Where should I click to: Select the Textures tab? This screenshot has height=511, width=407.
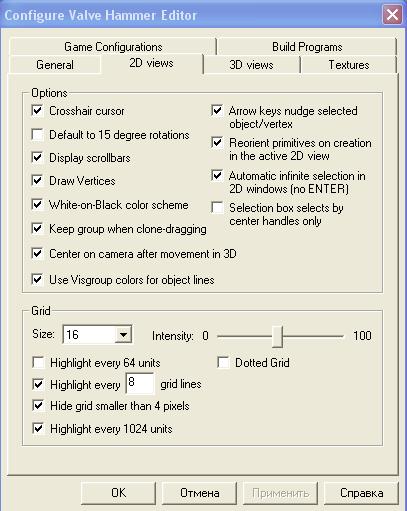coord(349,65)
